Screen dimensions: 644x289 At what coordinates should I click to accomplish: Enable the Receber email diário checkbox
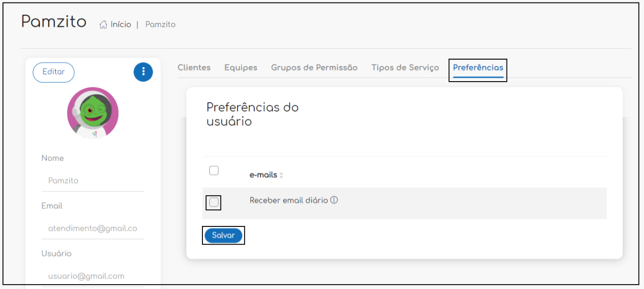tap(214, 202)
